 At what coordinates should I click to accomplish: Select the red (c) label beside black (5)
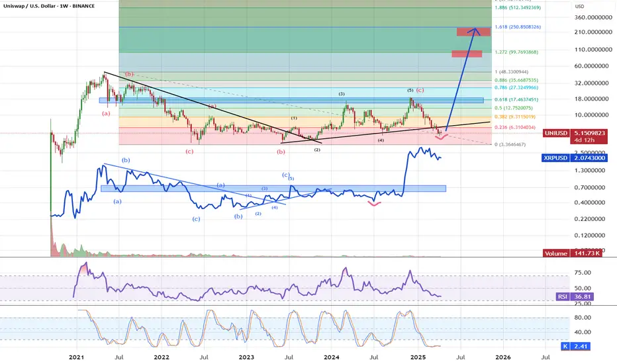pos(420,90)
